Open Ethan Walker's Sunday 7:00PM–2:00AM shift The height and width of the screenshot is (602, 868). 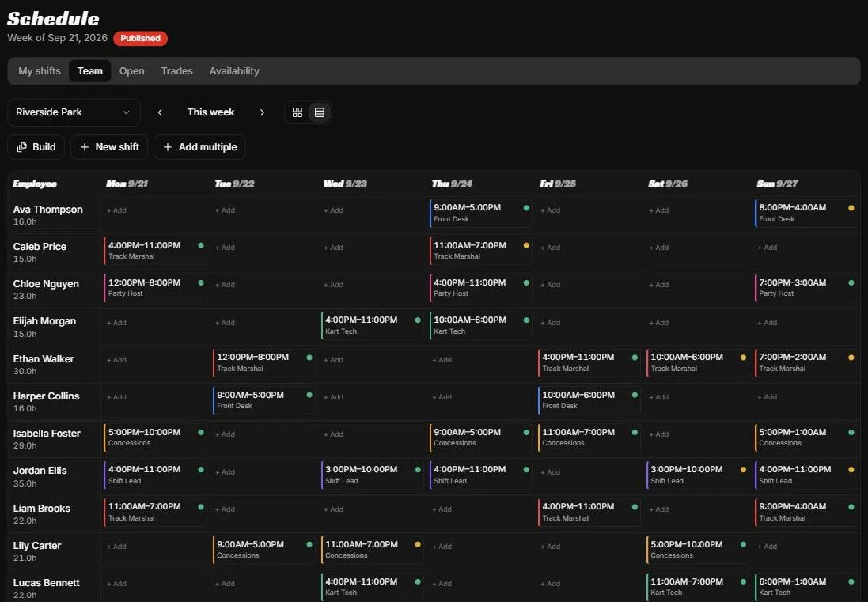pyautogui.click(x=806, y=362)
